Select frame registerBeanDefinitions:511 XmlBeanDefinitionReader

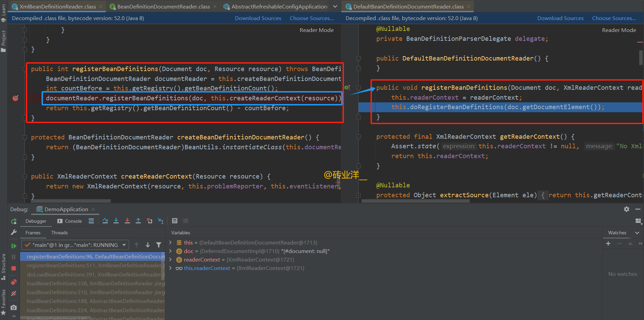[92, 266]
